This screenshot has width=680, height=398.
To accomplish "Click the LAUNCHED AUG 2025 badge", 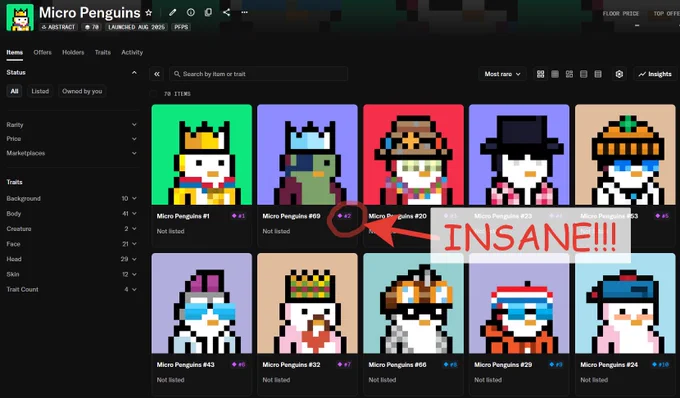I will coord(137,27).
